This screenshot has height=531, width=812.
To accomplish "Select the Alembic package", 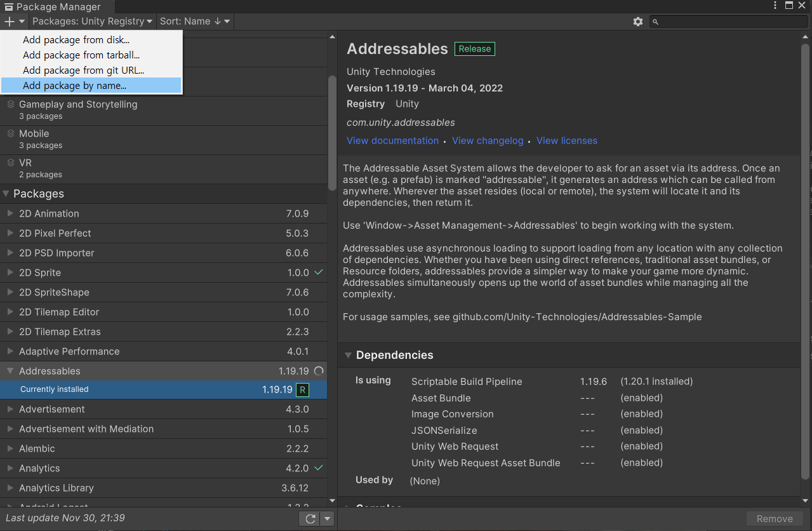I will point(164,448).
